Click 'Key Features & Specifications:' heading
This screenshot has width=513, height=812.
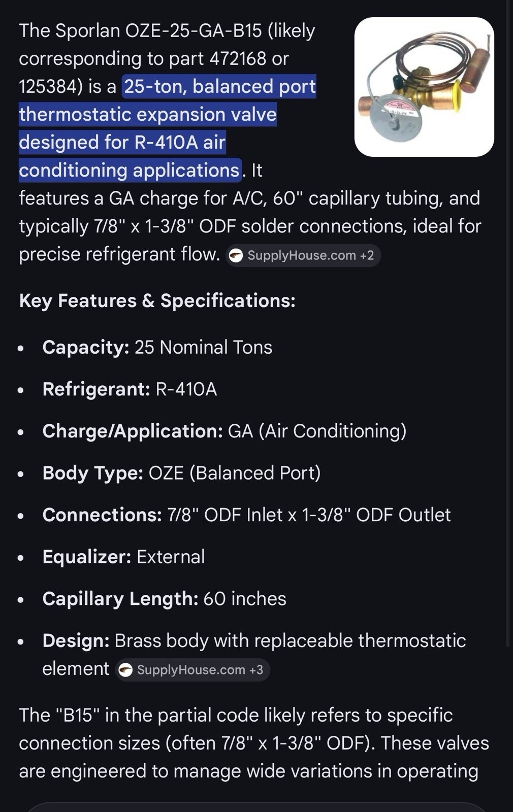tap(157, 301)
